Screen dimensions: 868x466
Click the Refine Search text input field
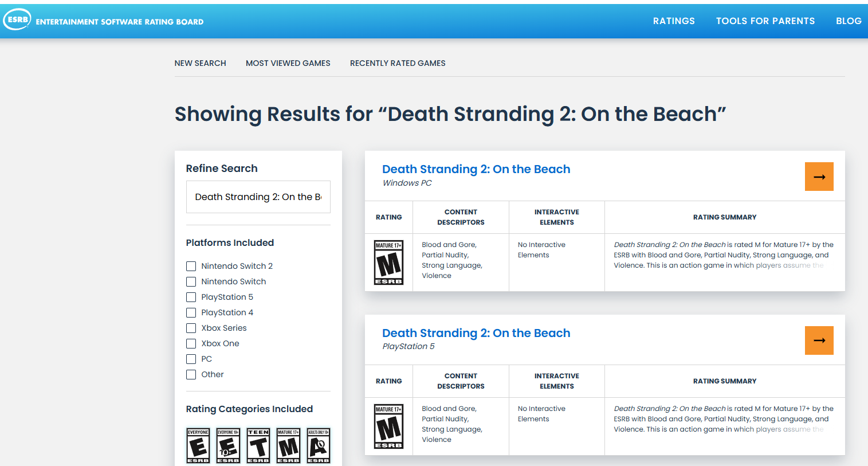coord(258,197)
